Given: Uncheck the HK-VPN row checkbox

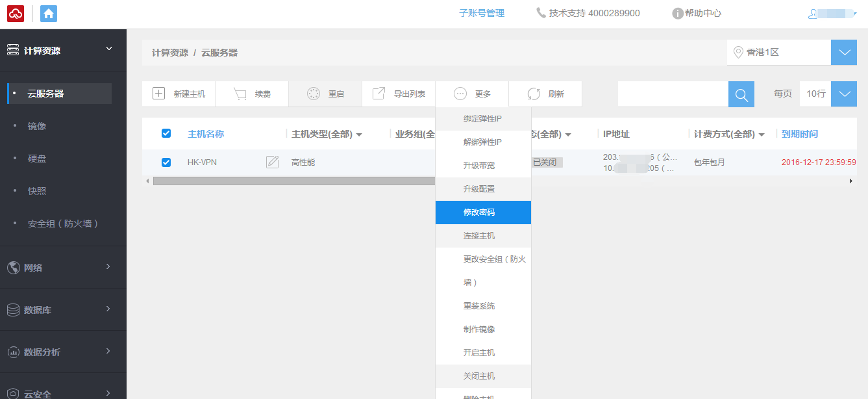Looking at the screenshot, I should [166, 162].
